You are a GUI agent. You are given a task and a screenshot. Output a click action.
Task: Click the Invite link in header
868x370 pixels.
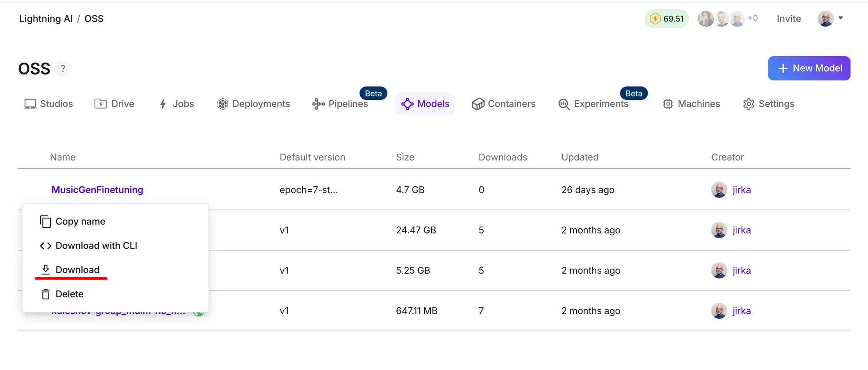click(789, 19)
